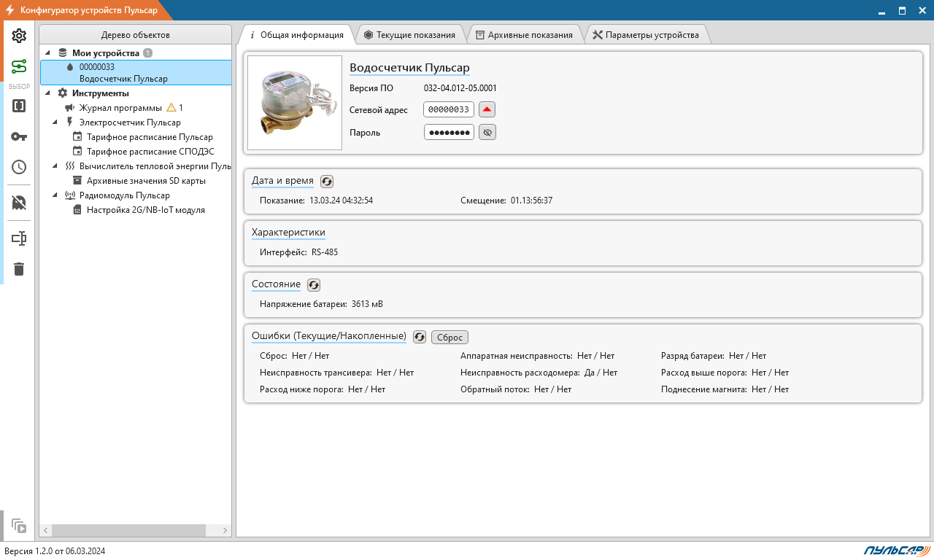
Task: Click the antenna icon of Радиомодуль Пульсар
Action: pos(70,195)
